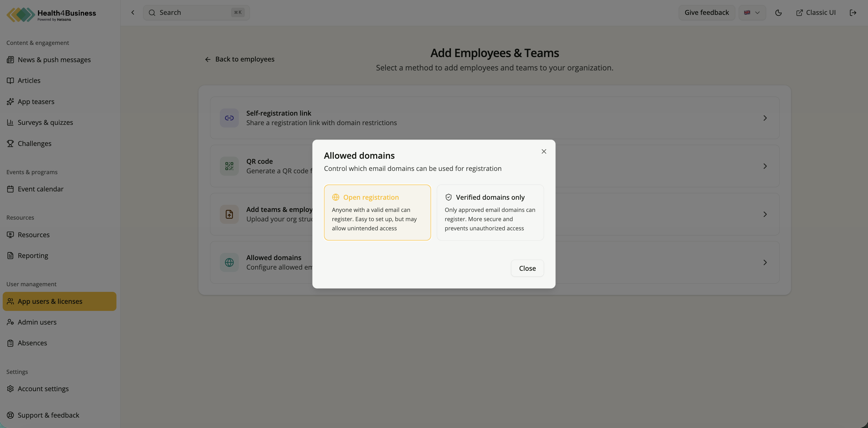This screenshot has width=868, height=428.
Task: Click the Add teams upload file icon
Action: click(229, 214)
